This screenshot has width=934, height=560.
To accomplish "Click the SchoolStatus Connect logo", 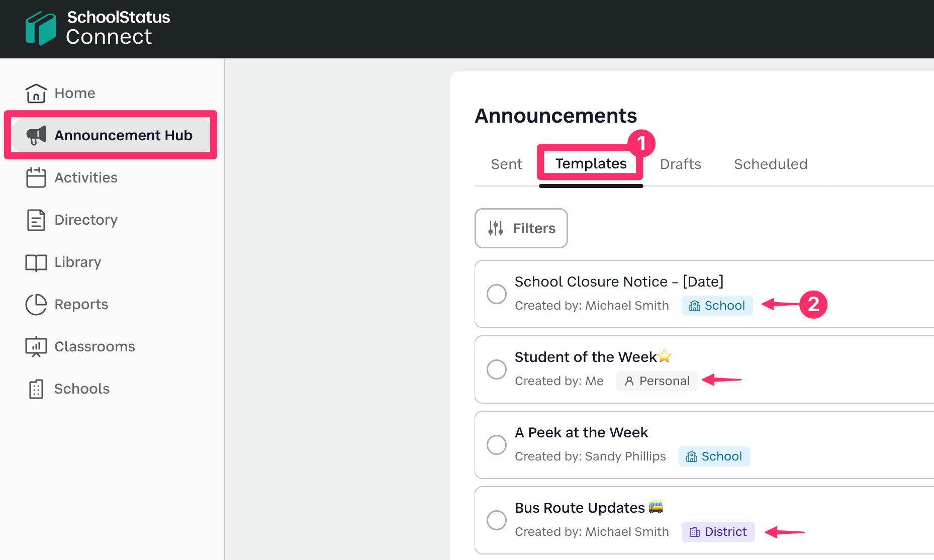I will click(x=98, y=28).
